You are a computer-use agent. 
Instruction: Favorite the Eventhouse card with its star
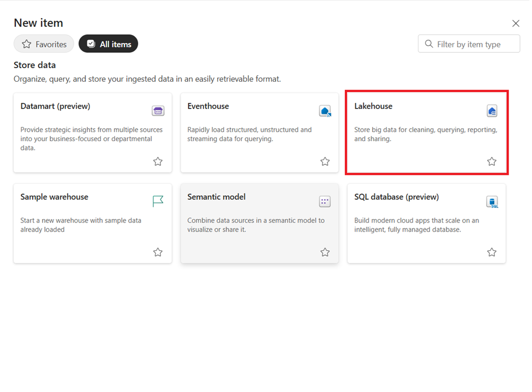click(325, 161)
